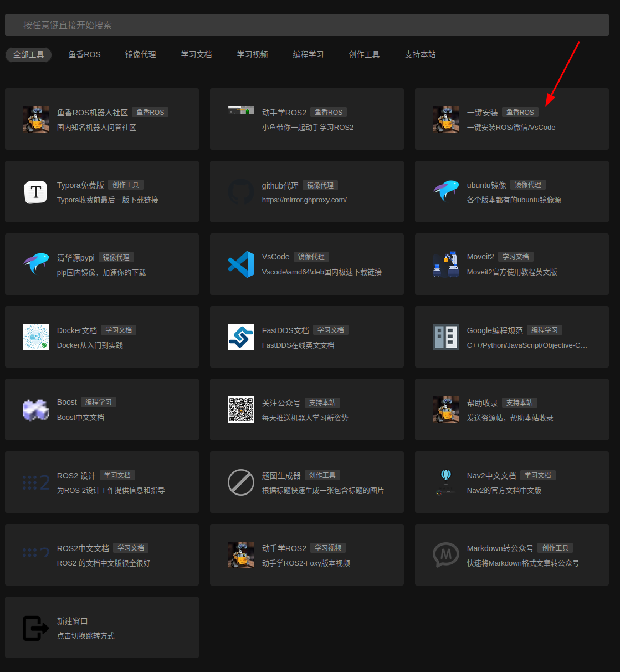This screenshot has height=672, width=620.
Task: Open the 清华源pypi title link
Action: (x=76, y=258)
